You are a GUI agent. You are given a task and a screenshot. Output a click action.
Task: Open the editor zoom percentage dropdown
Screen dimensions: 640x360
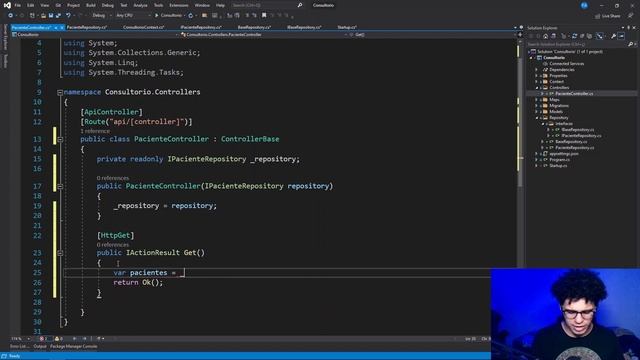[20, 339]
